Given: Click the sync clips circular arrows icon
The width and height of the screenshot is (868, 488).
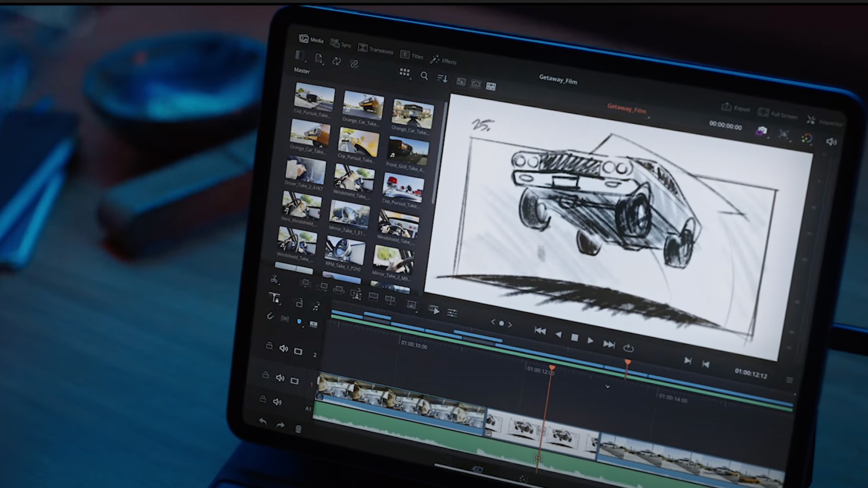Looking at the screenshot, I should (336, 61).
